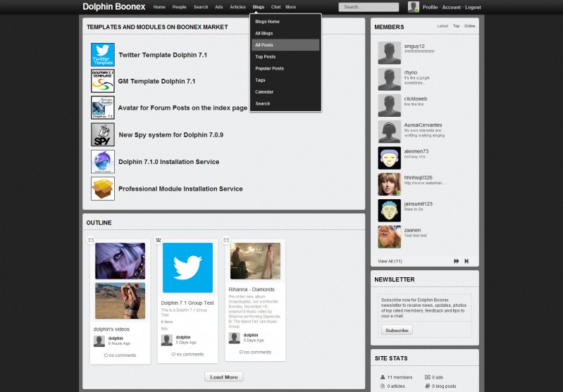The width and height of the screenshot is (563, 392).
Task: Click dolphin author avatar on videos card
Action: 99,341
